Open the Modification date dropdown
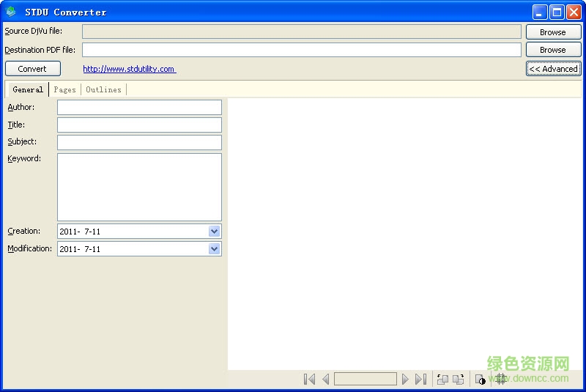 (x=214, y=249)
